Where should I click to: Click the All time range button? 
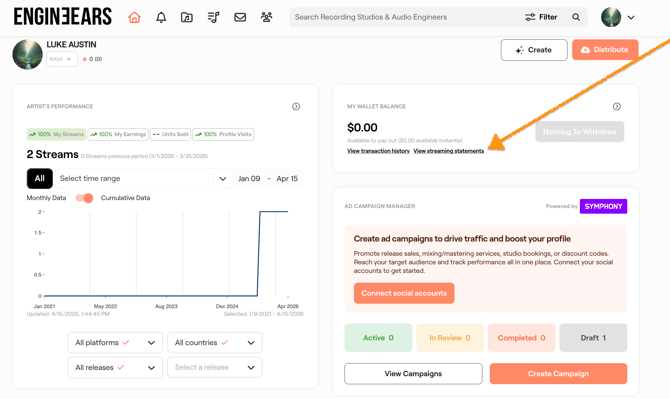pyautogui.click(x=40, y=178)
